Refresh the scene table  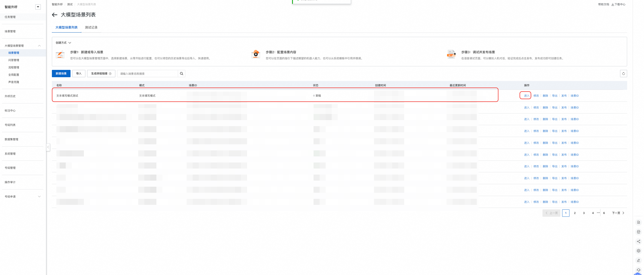623,74
